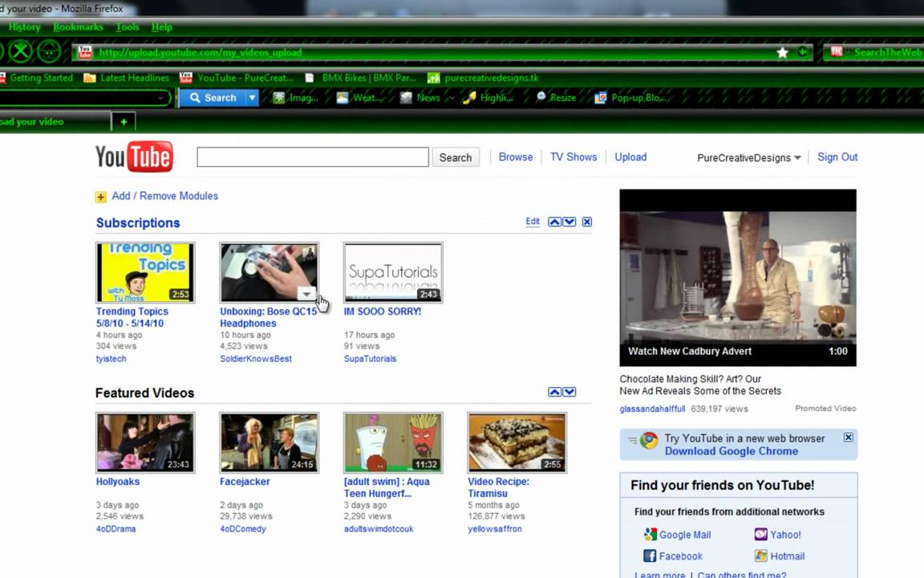The width and height of the screenshot is (924, 578).
Task: Open the Weather toolbar button
Action: coord(359,98)
